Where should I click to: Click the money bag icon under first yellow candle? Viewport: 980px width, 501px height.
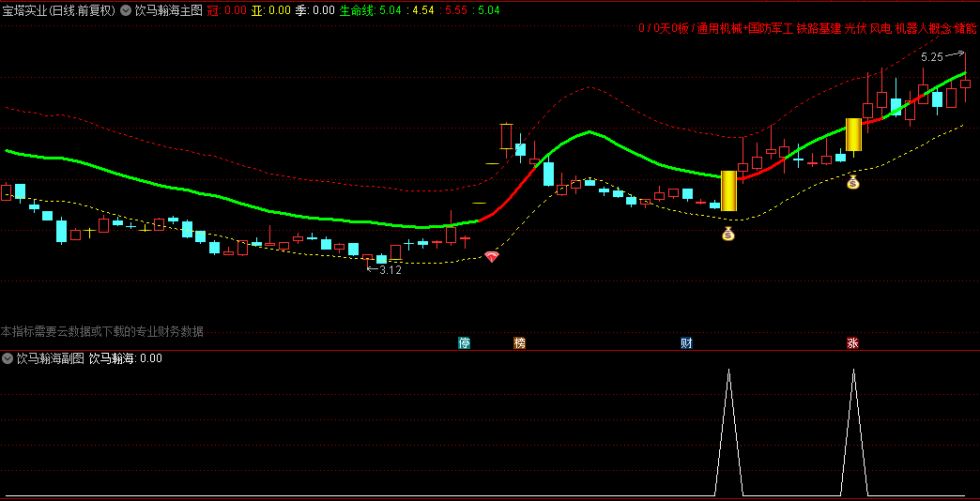(x=728, y=234)
